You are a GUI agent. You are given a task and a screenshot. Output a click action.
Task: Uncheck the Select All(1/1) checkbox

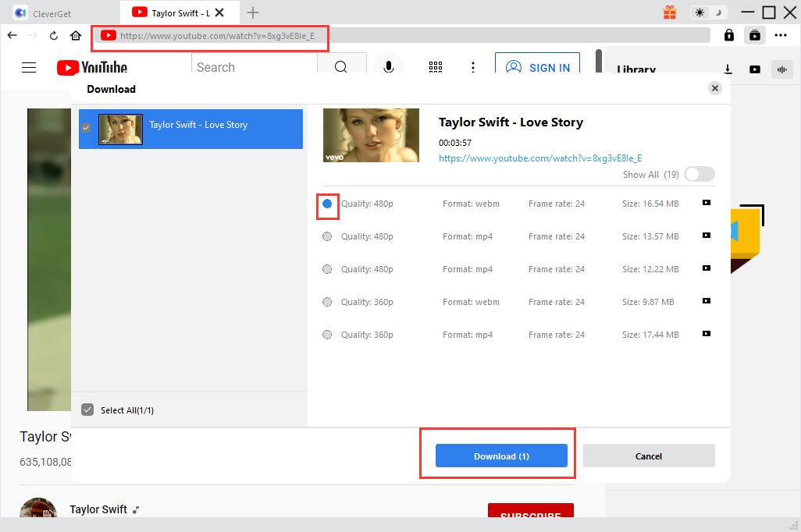[x=87, y=410]
